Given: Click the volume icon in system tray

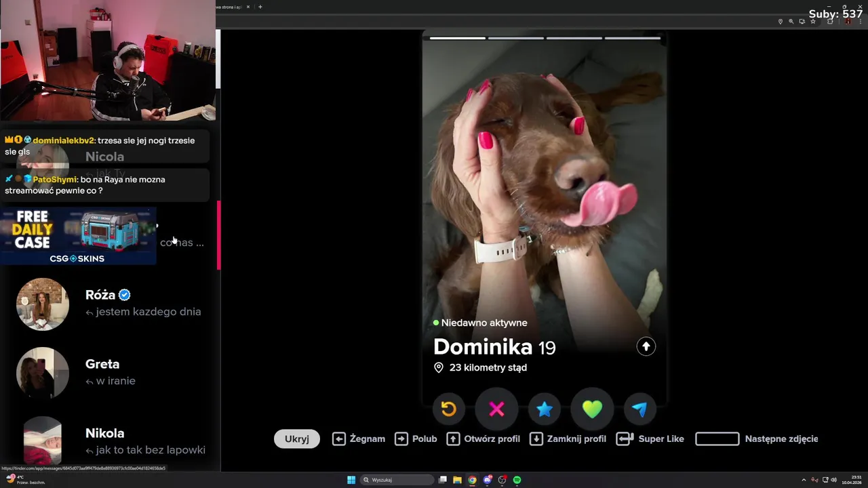Looking at the screenshot, I should click(833, 480).
